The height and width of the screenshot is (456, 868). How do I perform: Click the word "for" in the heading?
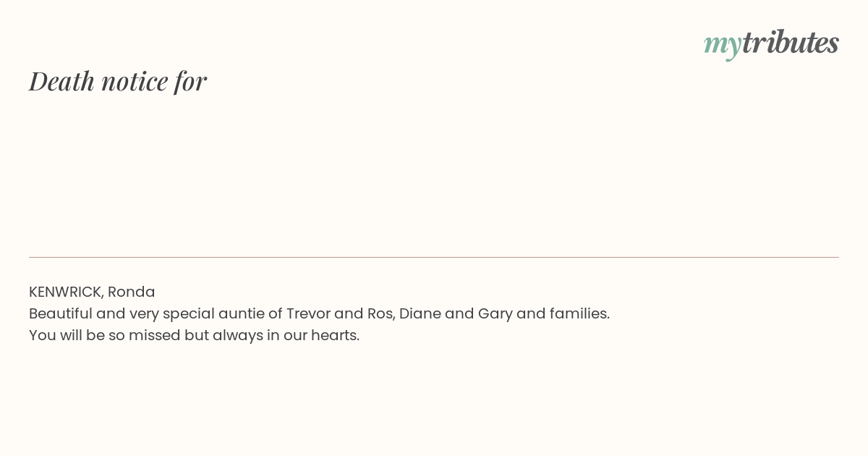pyautogui.click(x=190, y=82)
